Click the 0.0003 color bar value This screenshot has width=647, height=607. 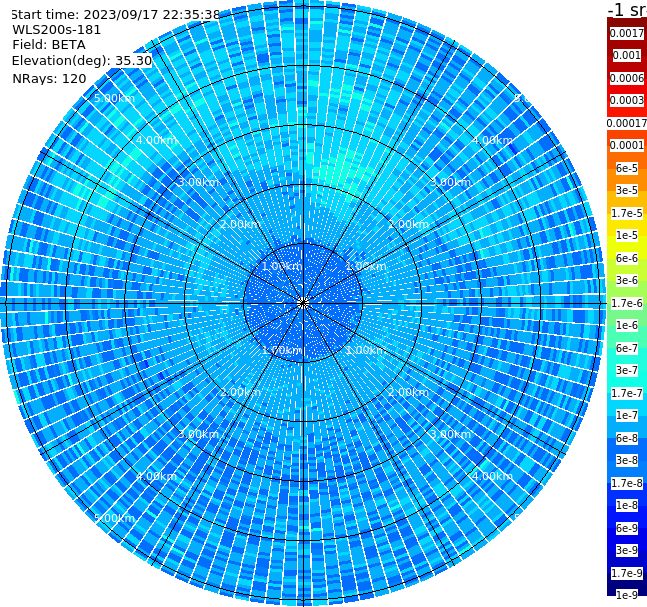[x=627, y=100]
